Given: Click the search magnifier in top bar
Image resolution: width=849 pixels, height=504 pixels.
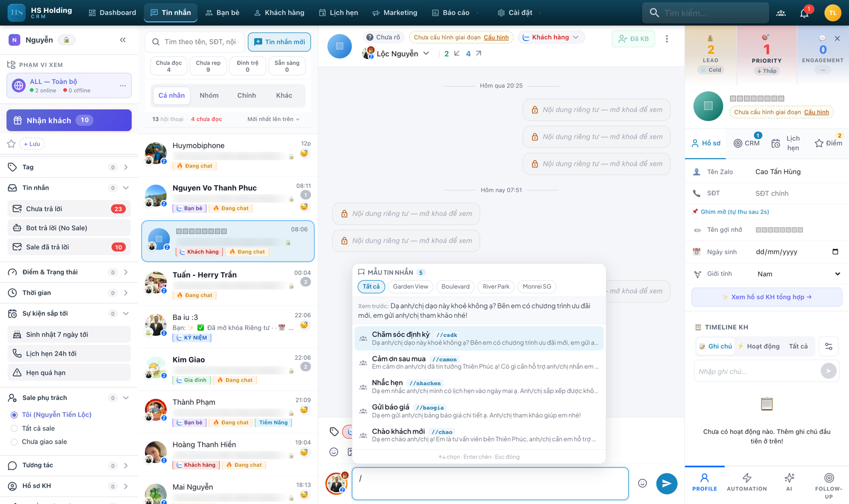Looking at the screenshot, I should coord(654,13).
